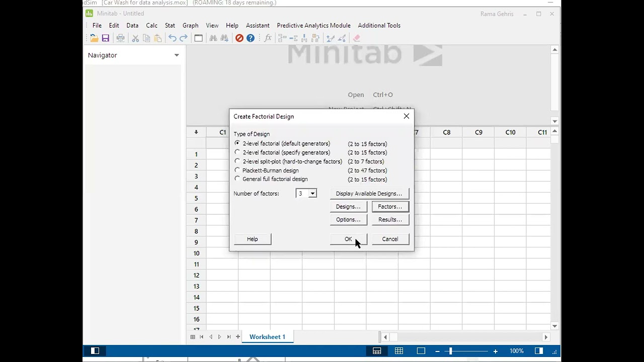Open the Assistant menu
Viewport: 644px width, 362px height.
258,25
